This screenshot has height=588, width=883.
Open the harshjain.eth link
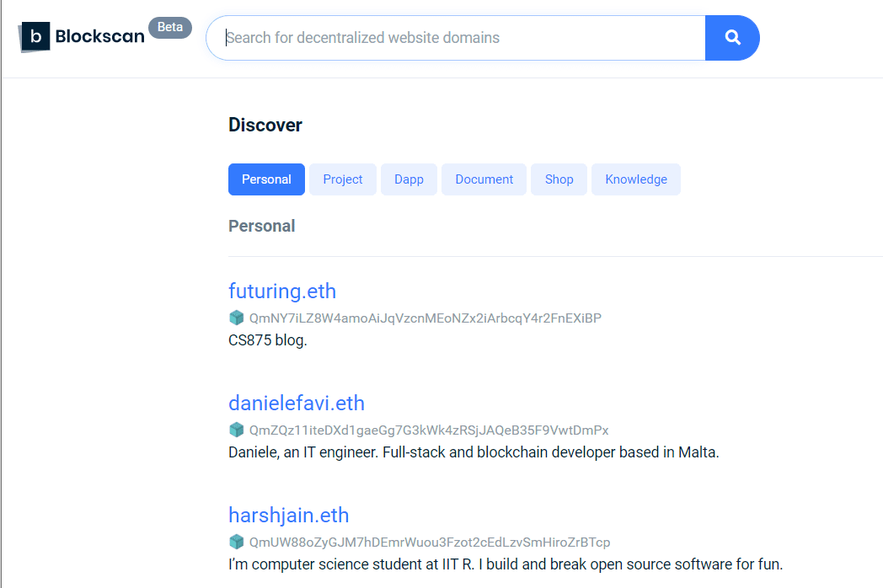pyautogui.click(x=288, y=516)
